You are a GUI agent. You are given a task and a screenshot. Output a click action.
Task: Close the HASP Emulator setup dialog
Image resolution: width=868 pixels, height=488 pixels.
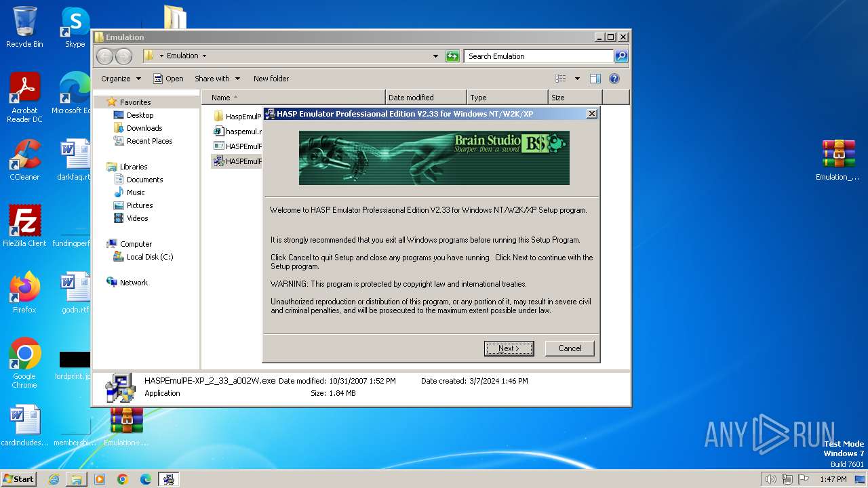(x=591, y=113)
